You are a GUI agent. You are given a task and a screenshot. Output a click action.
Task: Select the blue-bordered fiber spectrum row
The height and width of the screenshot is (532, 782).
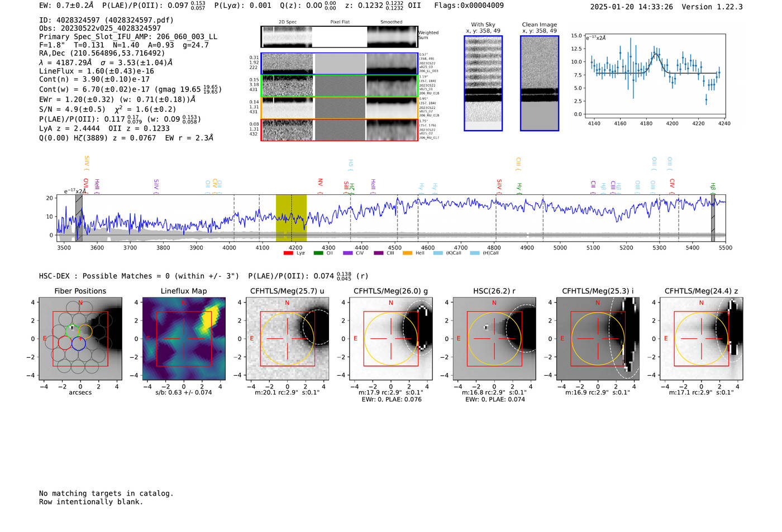(x=340, y=64)
